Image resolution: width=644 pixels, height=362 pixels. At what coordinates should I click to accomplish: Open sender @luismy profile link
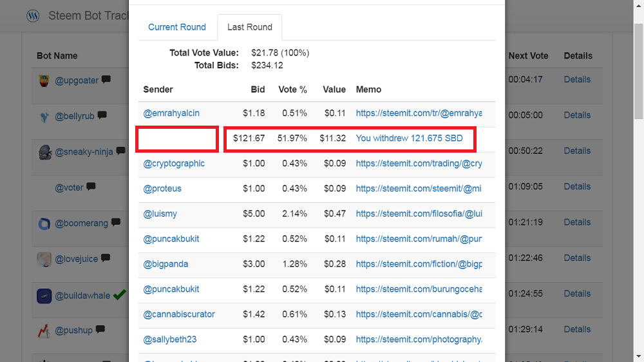click(x=160, y=214)
